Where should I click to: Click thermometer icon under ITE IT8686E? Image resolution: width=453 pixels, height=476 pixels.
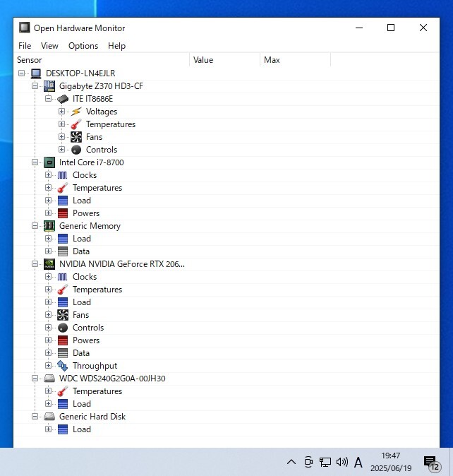tap(76, 124)
